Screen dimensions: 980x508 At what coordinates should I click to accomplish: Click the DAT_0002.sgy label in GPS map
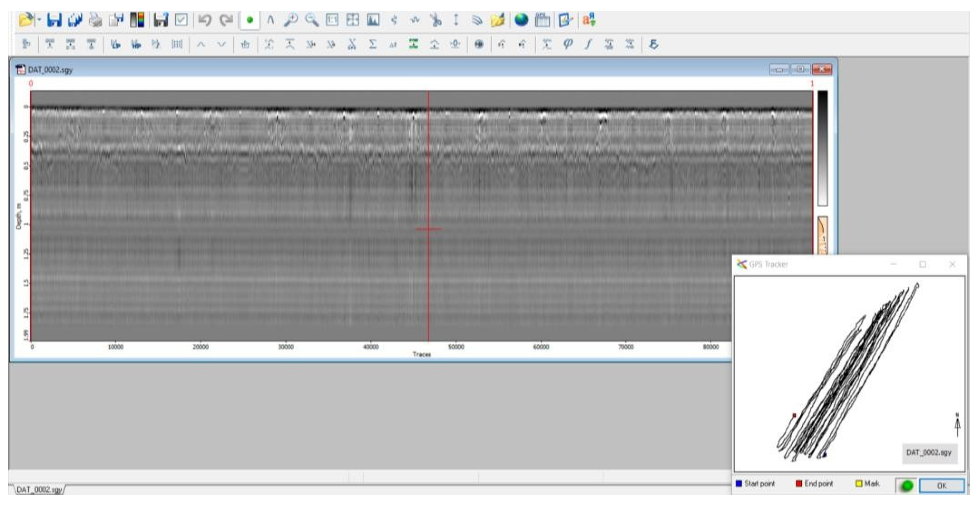click(x=929, y=452)
